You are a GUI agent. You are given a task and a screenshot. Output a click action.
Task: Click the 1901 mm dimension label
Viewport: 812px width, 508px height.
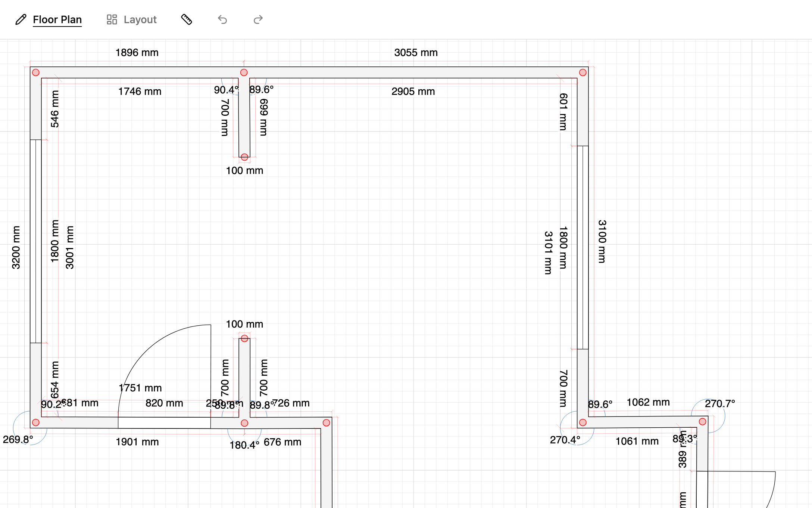coord(137,442)
